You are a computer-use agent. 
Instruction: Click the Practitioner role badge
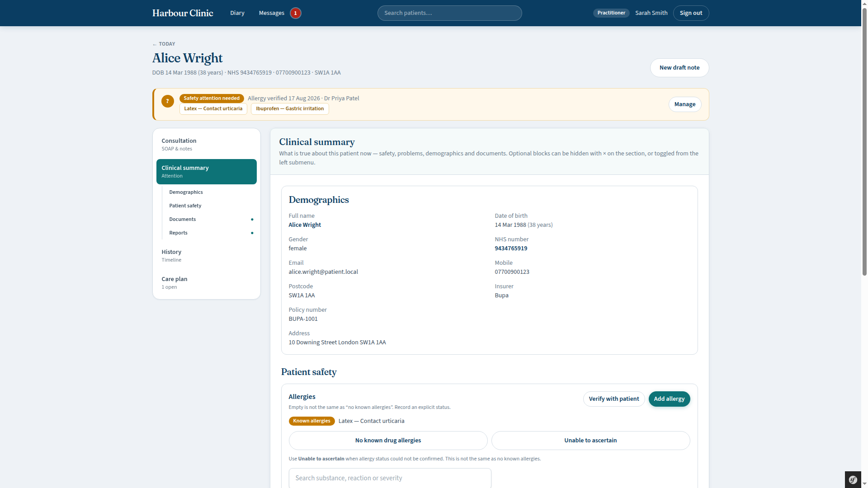click(x=611, y=13)
